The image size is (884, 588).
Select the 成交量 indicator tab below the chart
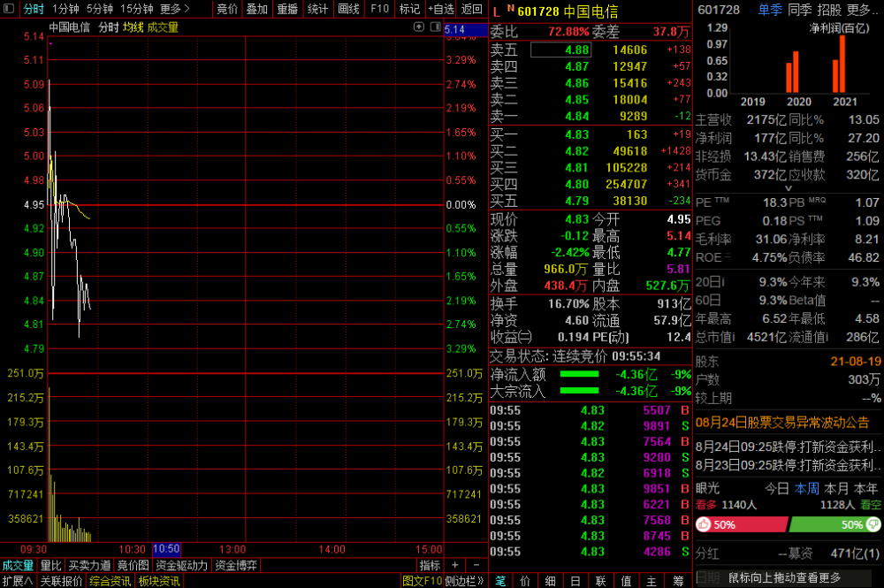click(x=18, y=565)
